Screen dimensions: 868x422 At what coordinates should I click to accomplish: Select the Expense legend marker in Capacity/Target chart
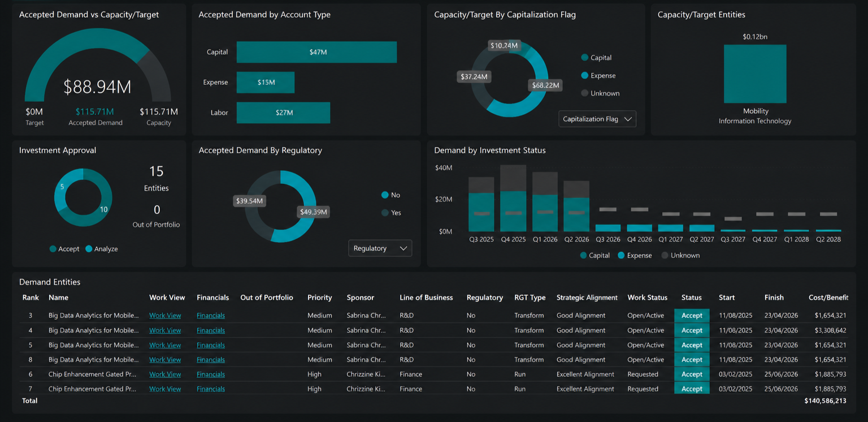584,75
